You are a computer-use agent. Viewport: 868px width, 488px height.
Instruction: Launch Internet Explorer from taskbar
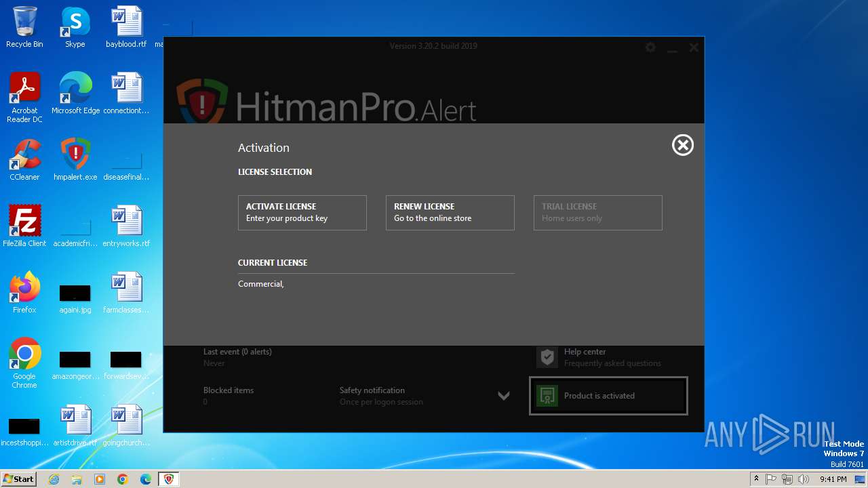coord(54,479)
